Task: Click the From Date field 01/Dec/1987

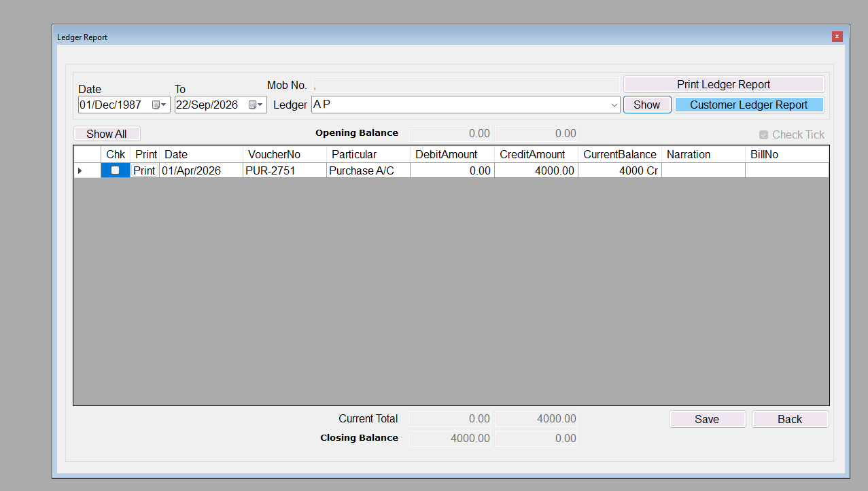Action: pos(125,105)
